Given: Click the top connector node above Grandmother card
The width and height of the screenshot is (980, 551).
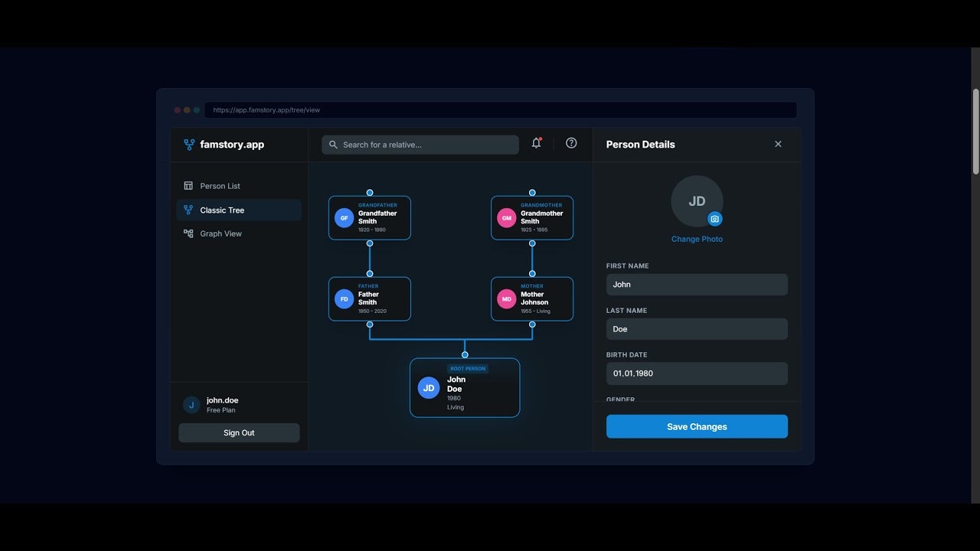Looking at the screenshot, I should point(532,193).
